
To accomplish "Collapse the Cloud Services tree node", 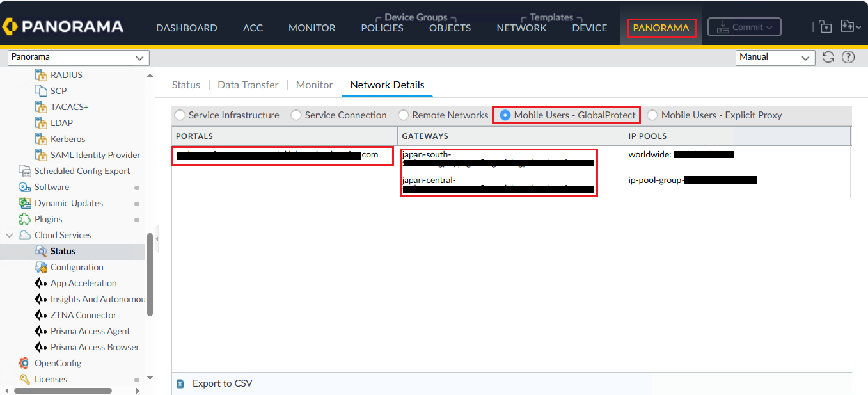I will click(x=10, y=235).
